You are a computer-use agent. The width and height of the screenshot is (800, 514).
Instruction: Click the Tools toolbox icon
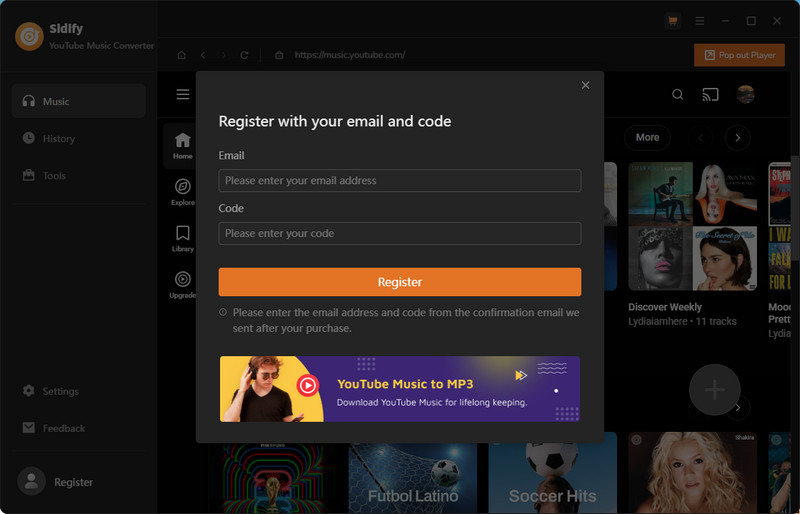29,175
